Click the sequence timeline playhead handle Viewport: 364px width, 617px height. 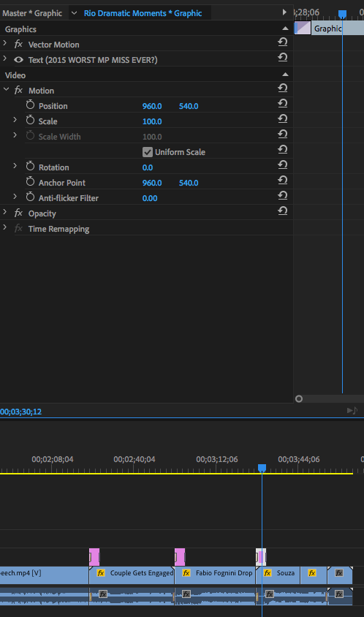262,468
